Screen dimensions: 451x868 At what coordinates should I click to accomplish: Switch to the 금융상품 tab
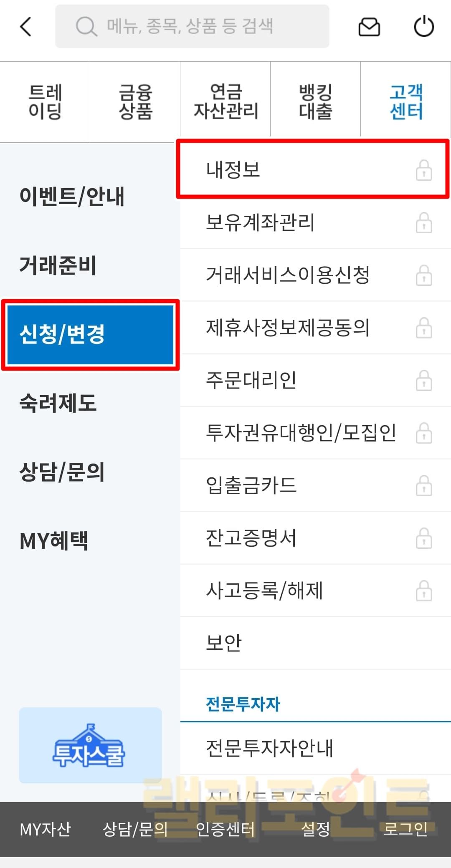pos(135,102)
